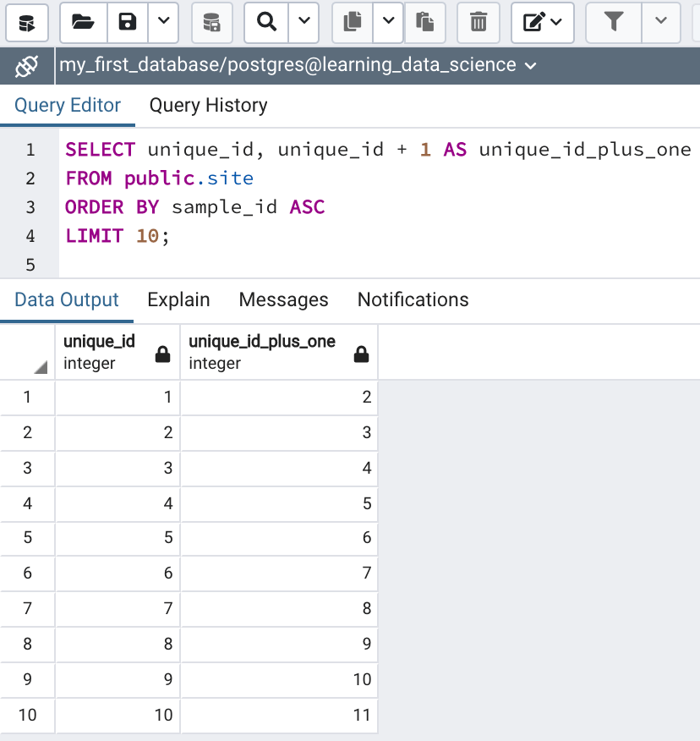Switch to the Query History tab
Screen dimensions: 700x741
click(208, 106)
